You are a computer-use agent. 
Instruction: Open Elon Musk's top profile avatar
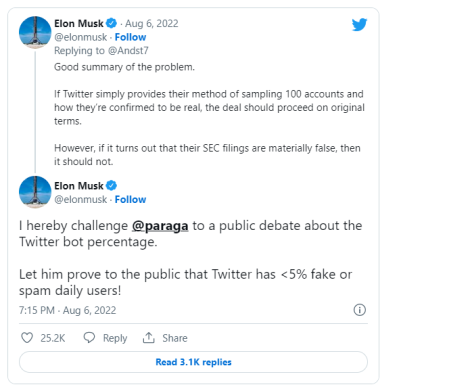35,32
